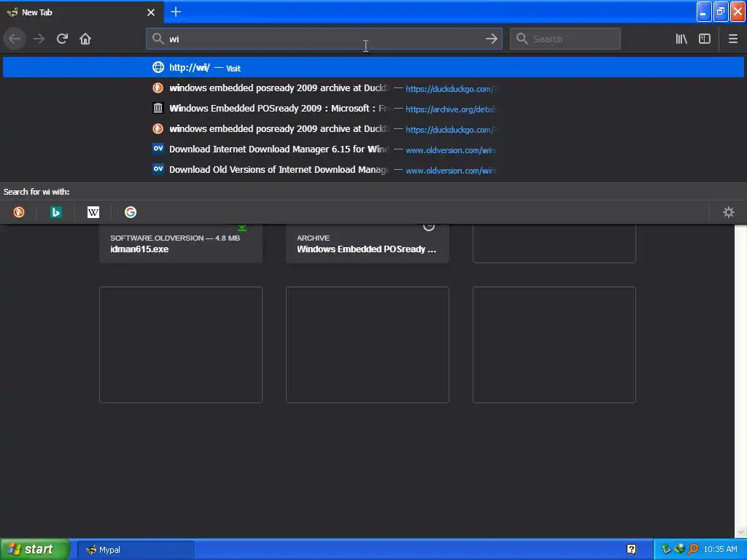Click the Search box in toolbar
The image size is (747, 560).
(565, 39)
